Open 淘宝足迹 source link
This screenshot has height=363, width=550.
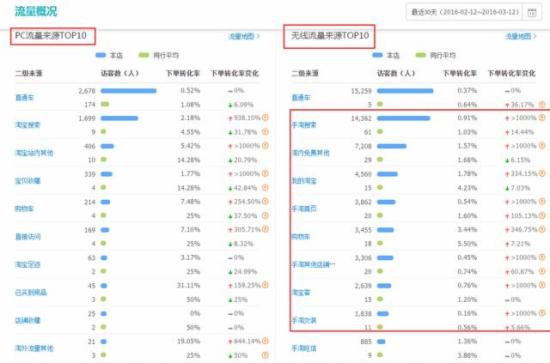[28, 264]
